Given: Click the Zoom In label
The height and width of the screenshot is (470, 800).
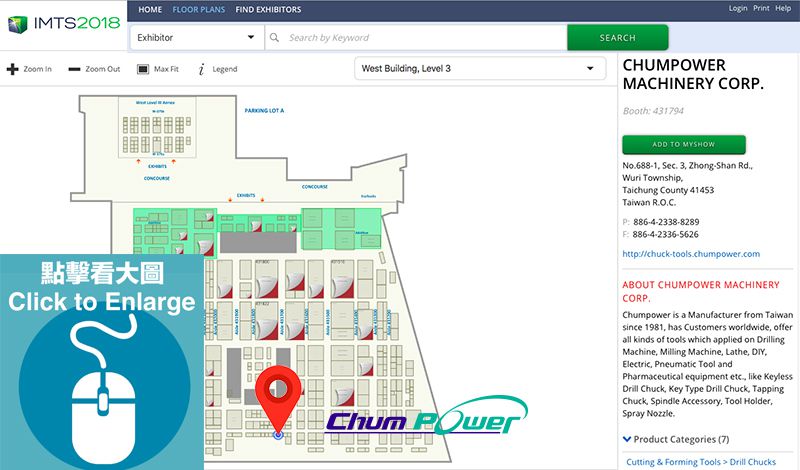Looking at the screenshot, I should coord(37,69).
